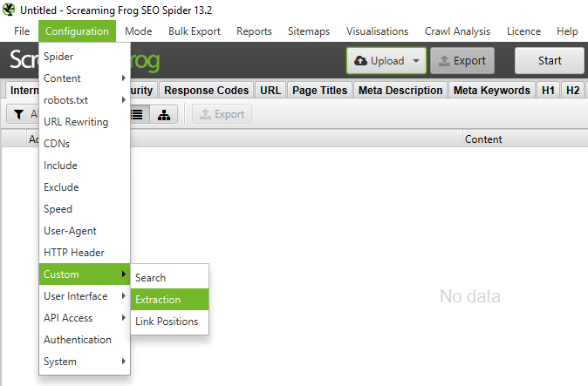The height and width of the screenshot is (386, 588).
Task: Open the Licence menu
Action: point(523,31)
